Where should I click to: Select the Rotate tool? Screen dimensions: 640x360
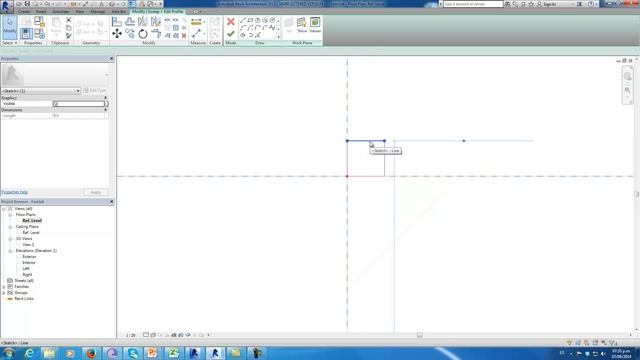click(143, 34)
